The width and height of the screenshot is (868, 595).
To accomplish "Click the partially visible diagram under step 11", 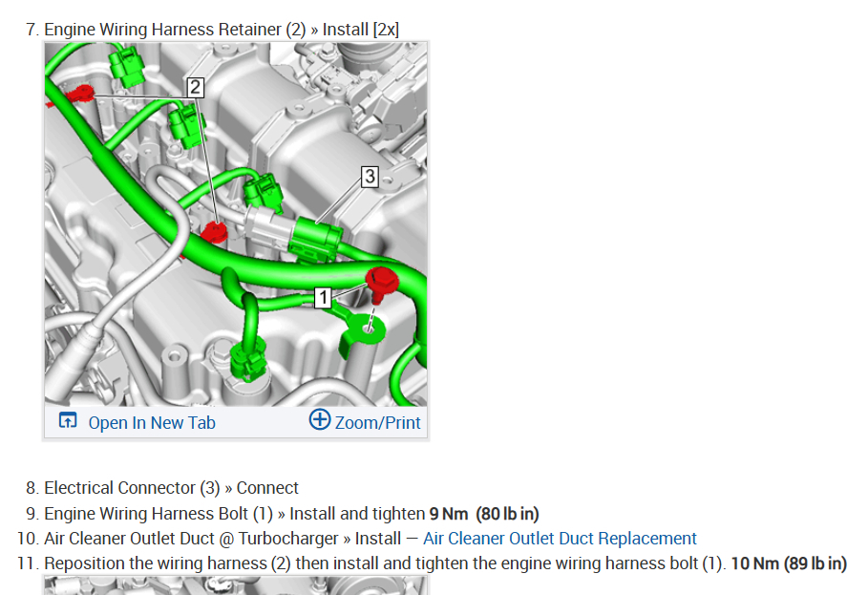I will (236, 585).
